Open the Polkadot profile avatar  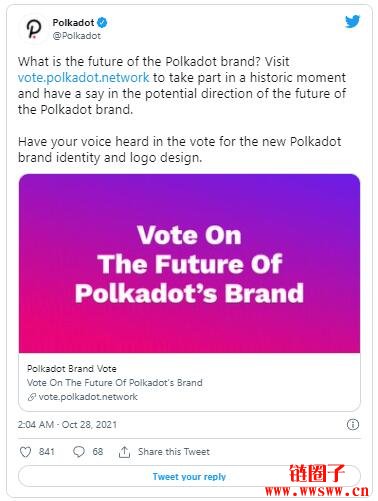(34, 29)
